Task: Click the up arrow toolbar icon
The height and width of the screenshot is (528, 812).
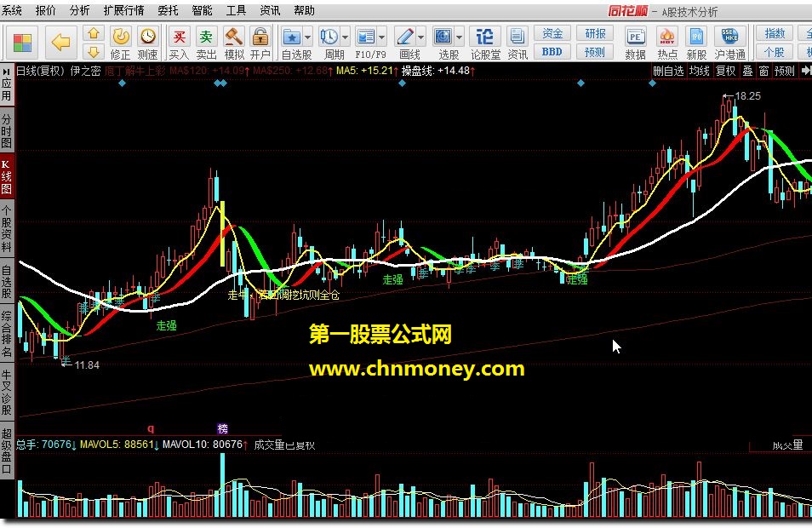Action: pyautogui.click(x=94, y=34)
